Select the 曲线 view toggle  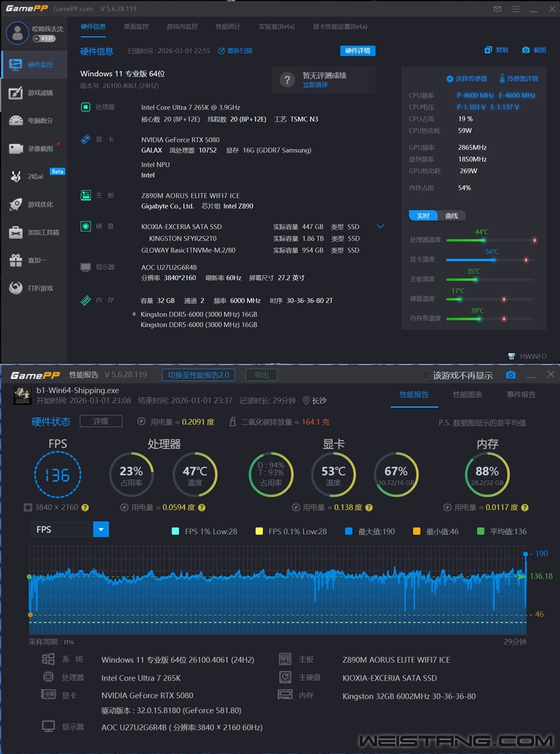point(451,216)
